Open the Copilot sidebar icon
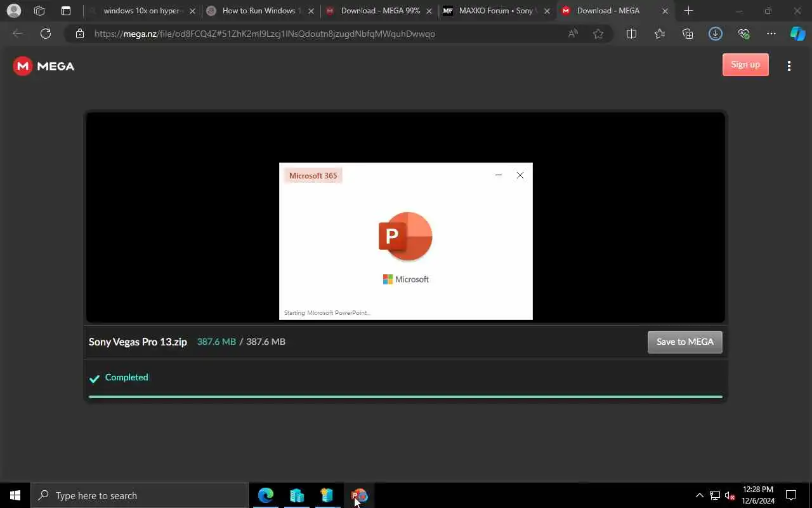 (x=797, y=34)
